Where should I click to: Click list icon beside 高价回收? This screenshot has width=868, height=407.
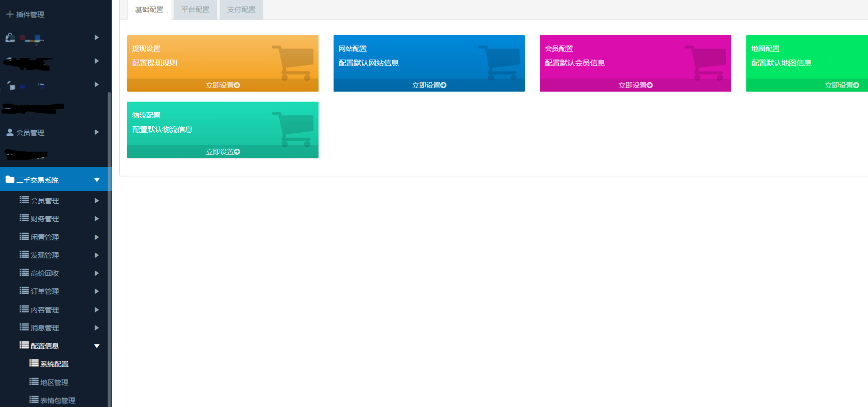click(24, 273)
